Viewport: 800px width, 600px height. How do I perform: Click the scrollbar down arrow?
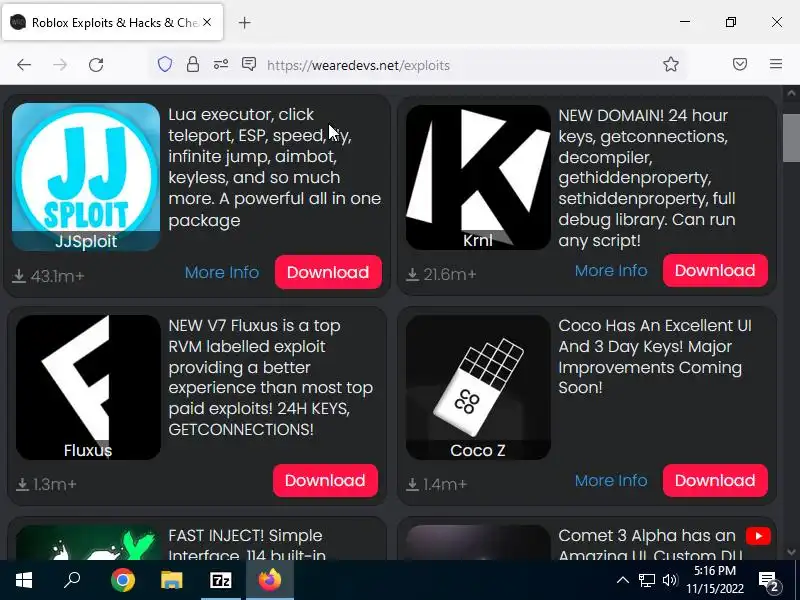pyautogui.click(x=791, y=552)
